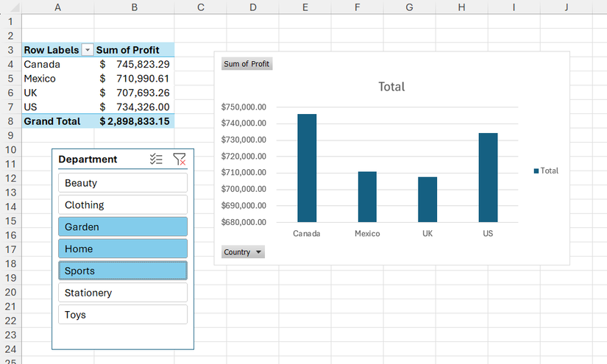Image resolution: width=607 pixels, height=364 pixels.
Task: Toggle the Garden slicer item
Action: tap(123, 227)
